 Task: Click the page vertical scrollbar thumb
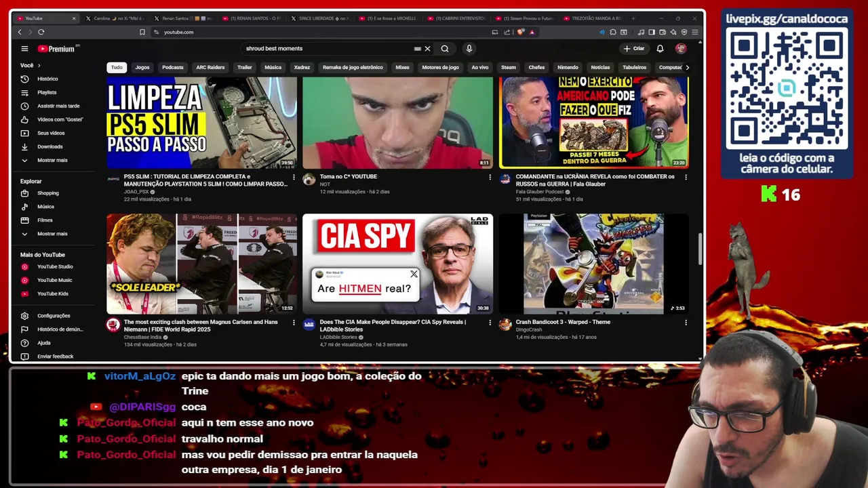click(x=701, y=249)
